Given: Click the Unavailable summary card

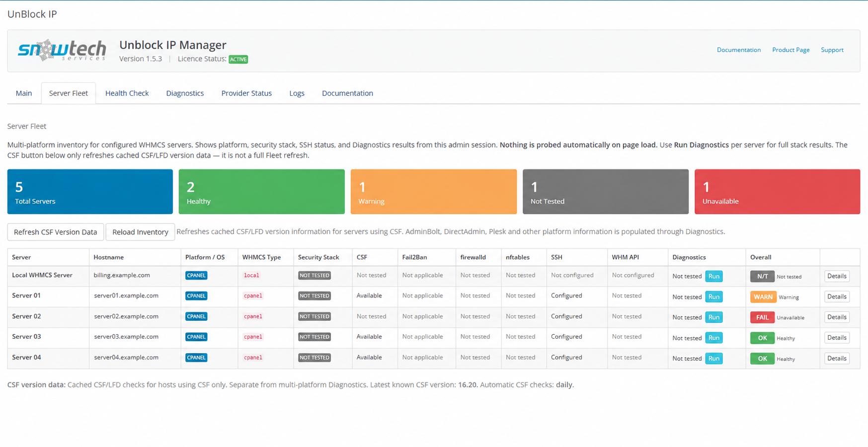Looking at the screenshot, I should pyautogui.click(x=777, y=192).
